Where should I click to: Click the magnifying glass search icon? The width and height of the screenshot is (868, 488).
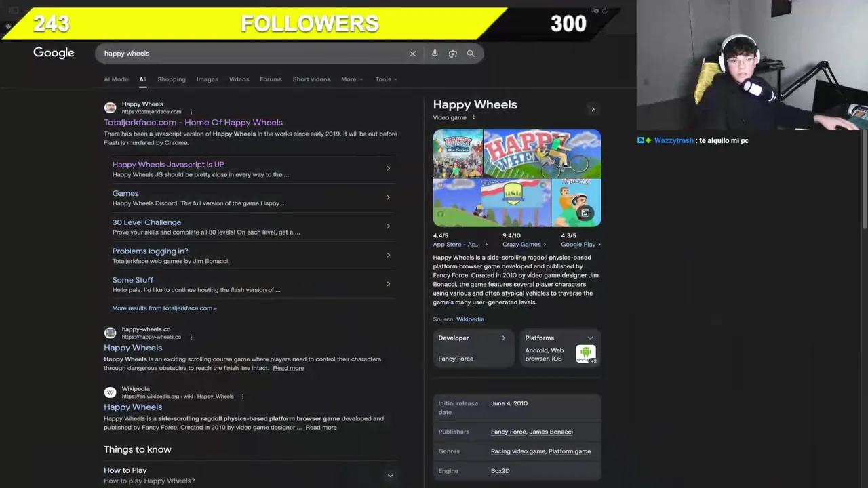471,54
